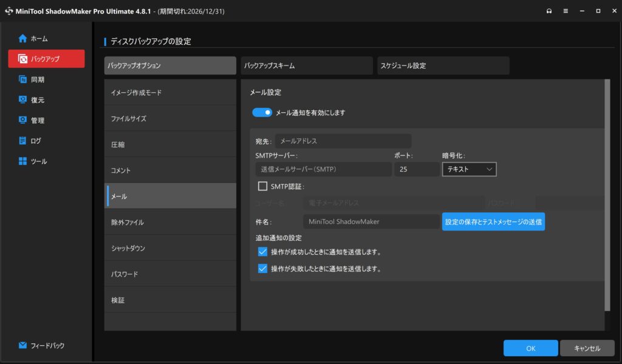
Task: Switch to バックアップスキーム tab
Action: (307, 66)
